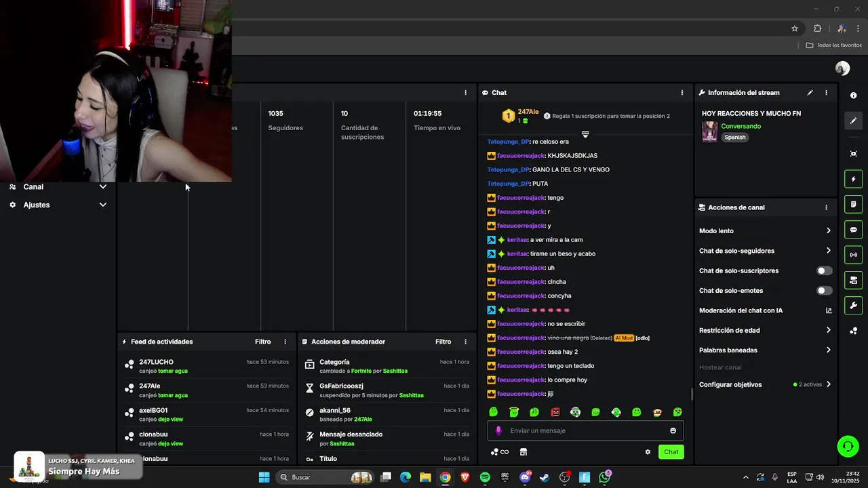Click the info icon in right sidebar
This screenshot has width=868, height=488.
[x=854, y=96]
